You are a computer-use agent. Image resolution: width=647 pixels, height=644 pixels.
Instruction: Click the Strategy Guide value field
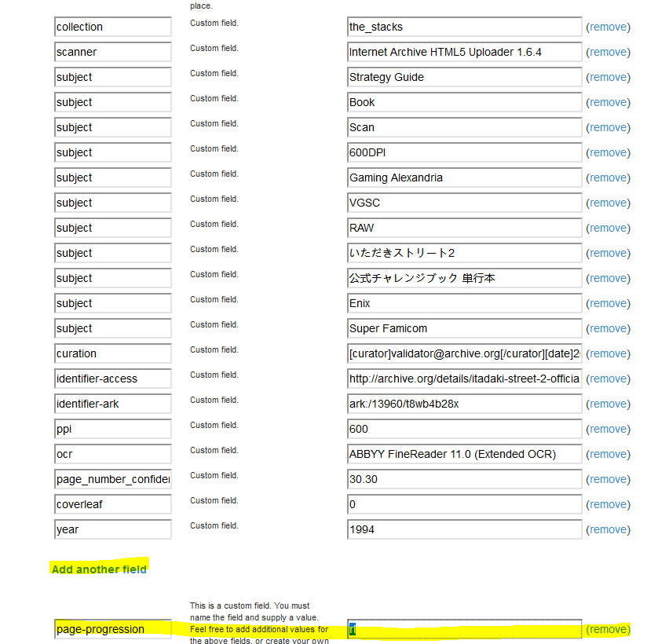tap(465, 77)
